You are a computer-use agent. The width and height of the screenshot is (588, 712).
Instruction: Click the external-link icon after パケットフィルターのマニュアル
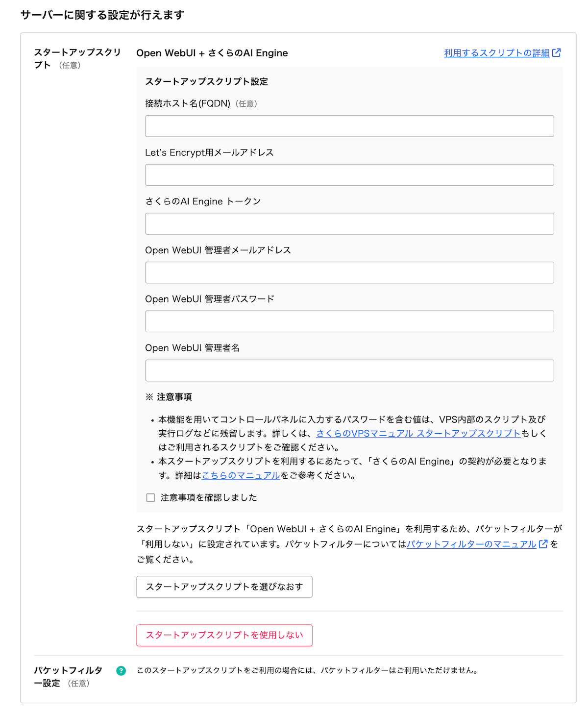(x=542, y=544)
